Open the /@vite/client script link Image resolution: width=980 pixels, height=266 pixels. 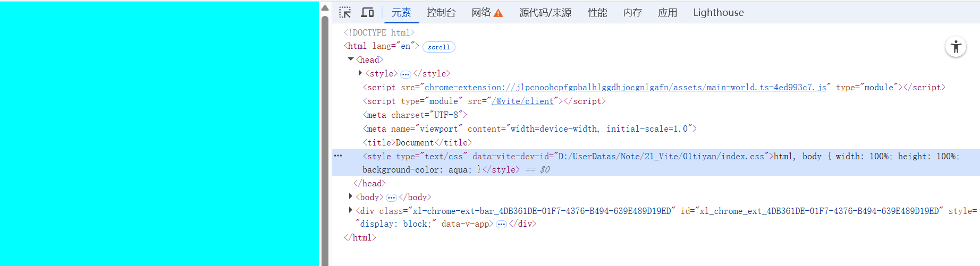click(x=524, y=101)
